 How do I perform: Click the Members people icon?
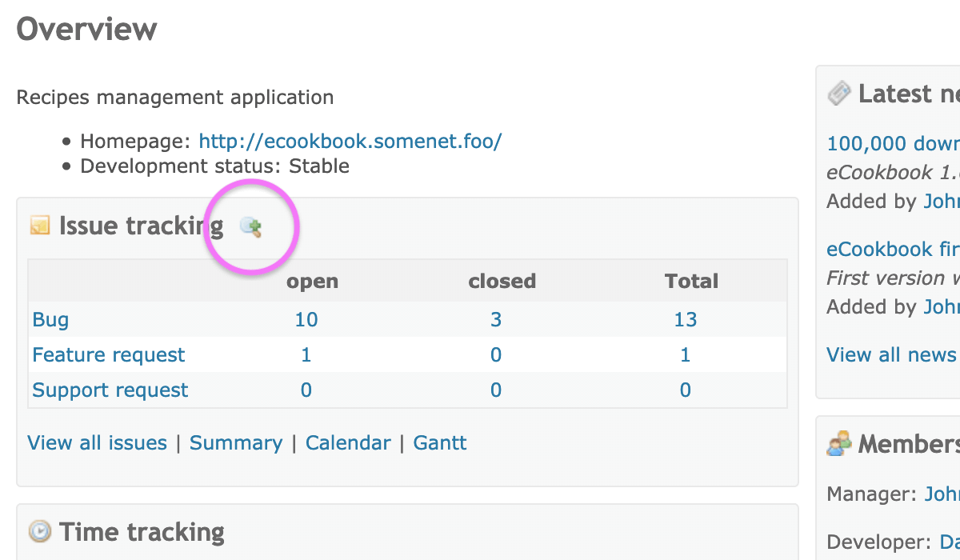point(838,443)
